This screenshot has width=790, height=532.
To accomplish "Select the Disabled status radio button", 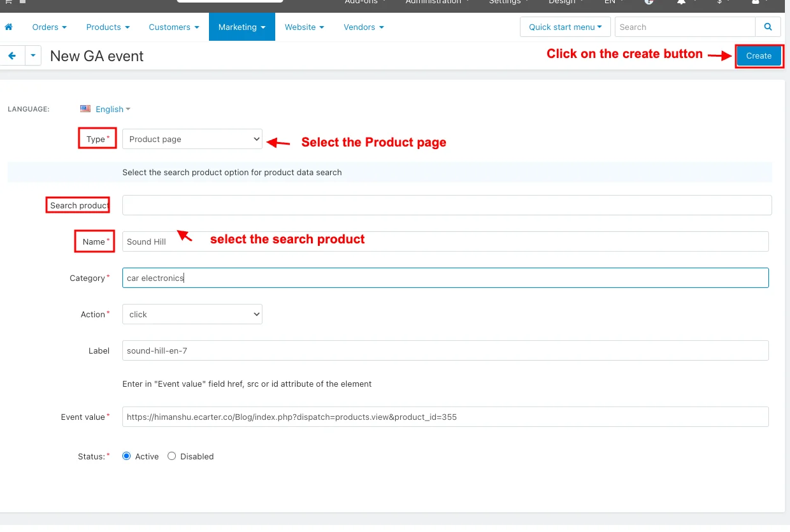I will coord(171,456).
